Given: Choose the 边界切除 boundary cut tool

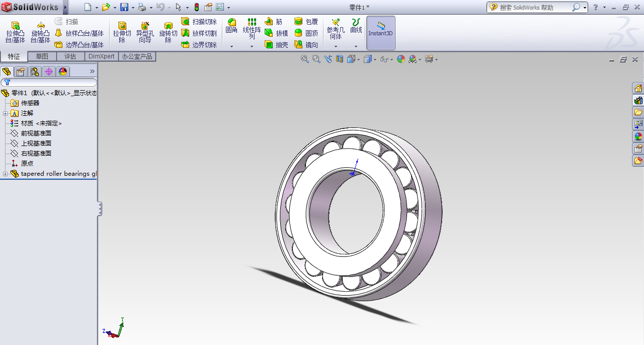Looking at the screenshot, I should click(x=199, y=45).
